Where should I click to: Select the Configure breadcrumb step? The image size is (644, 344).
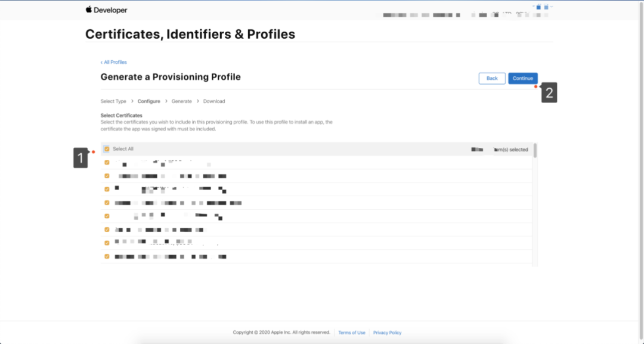click(x=149, y=101)
